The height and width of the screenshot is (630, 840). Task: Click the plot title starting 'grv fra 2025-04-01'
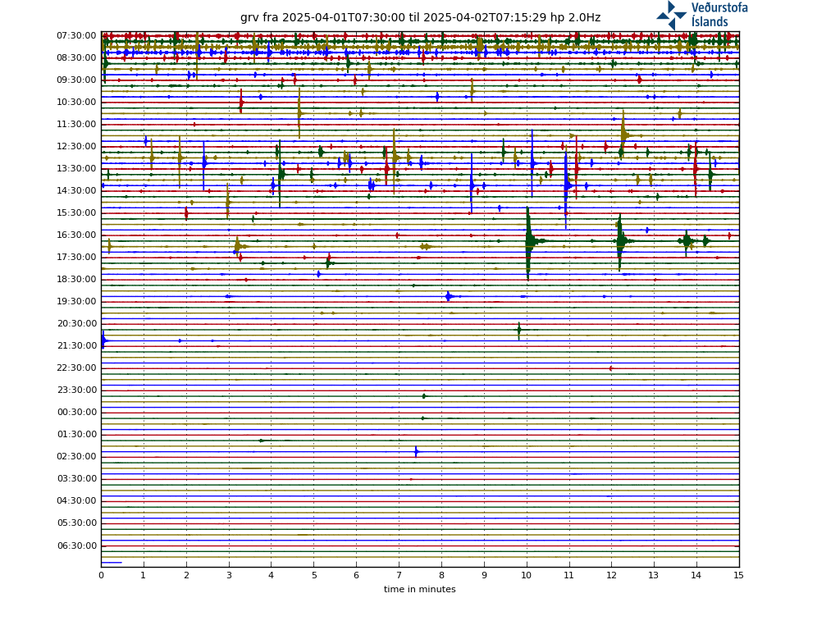tap(420, 18)
